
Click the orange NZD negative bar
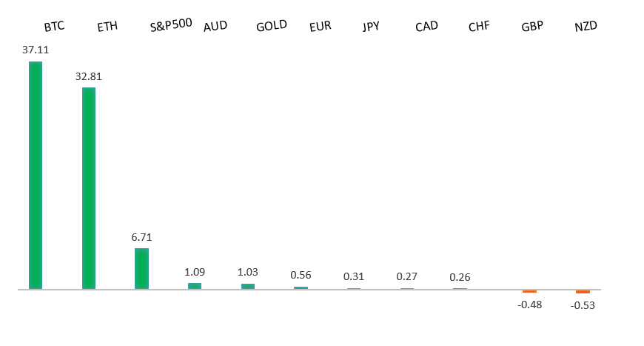point(583,292)
